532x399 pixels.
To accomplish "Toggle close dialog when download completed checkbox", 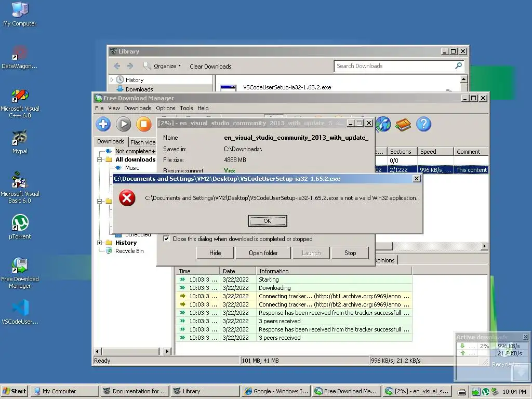I will point(166,238).
